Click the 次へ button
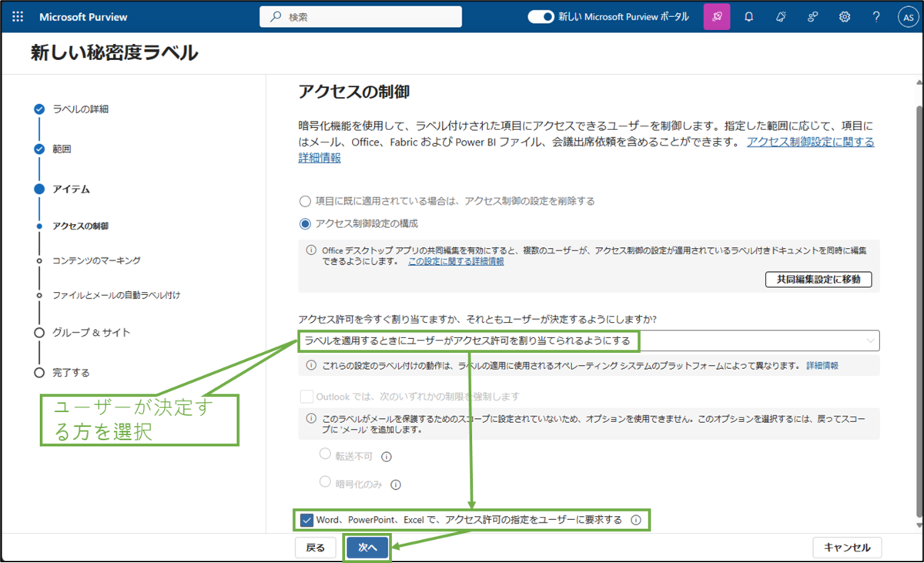924x563 pixels. (367, 548)
